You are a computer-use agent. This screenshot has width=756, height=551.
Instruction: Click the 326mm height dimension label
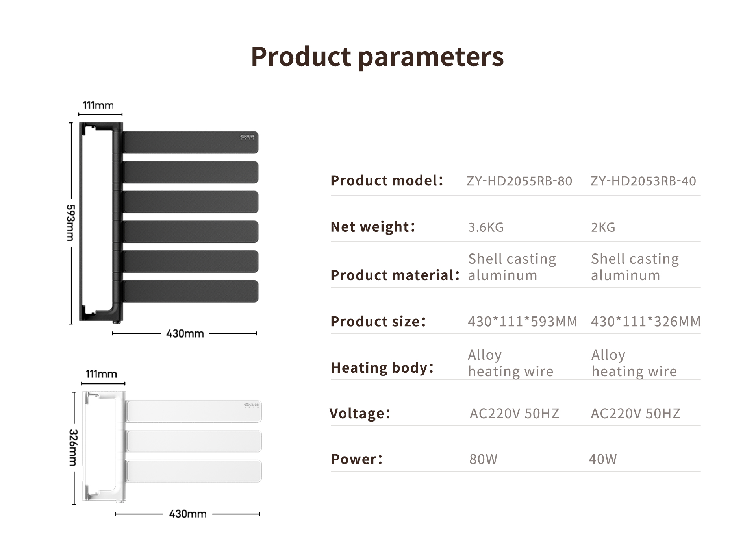click(x=73, y=448)
